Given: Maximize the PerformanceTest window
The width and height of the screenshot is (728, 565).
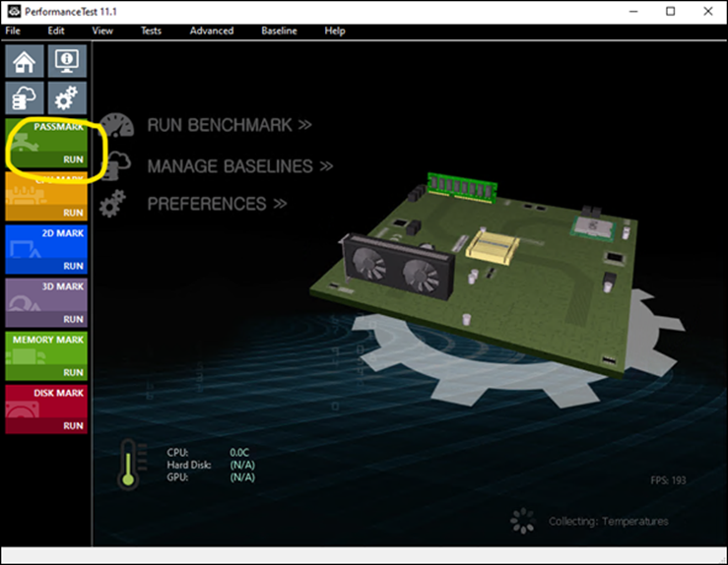Looking at the screenshot, I should pyautogui.click(x=671, y=11).
